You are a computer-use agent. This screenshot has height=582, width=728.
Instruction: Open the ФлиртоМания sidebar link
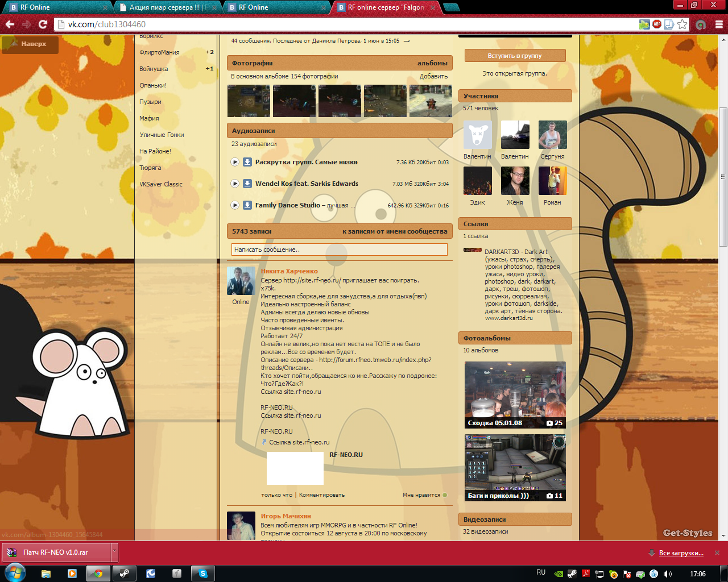click(x=159, y=52)
